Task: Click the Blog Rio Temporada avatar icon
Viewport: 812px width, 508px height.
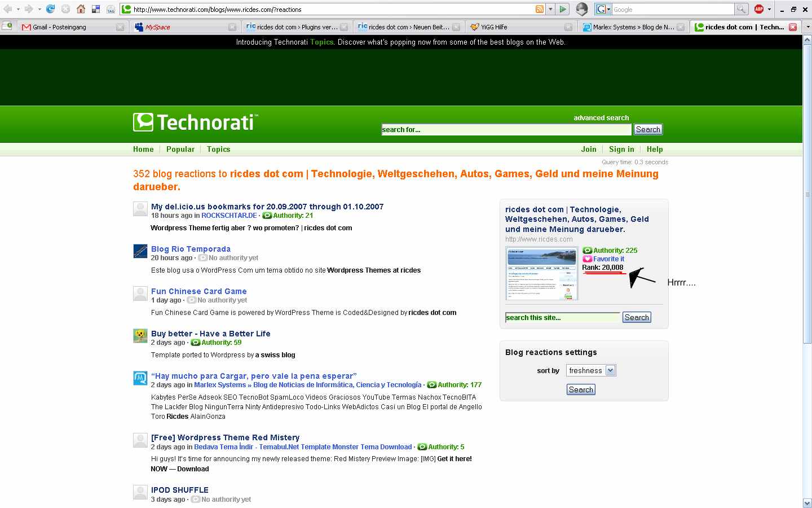Action: click(140, 251)
